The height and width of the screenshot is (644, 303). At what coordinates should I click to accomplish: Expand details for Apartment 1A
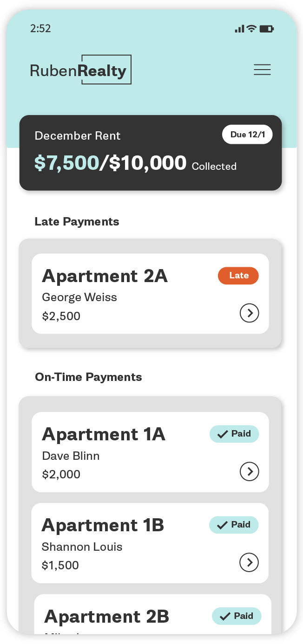(249, 471)
